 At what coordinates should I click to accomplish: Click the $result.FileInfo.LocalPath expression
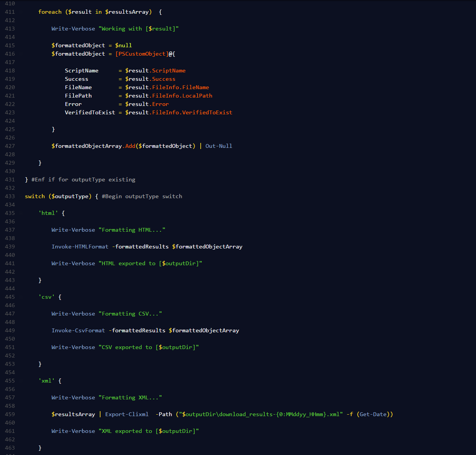pos(169,96)
